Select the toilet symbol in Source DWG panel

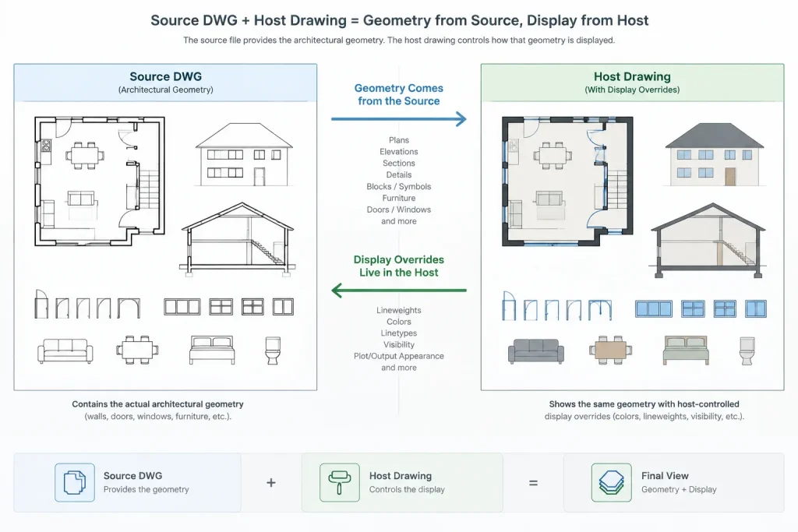coord(273,351)
